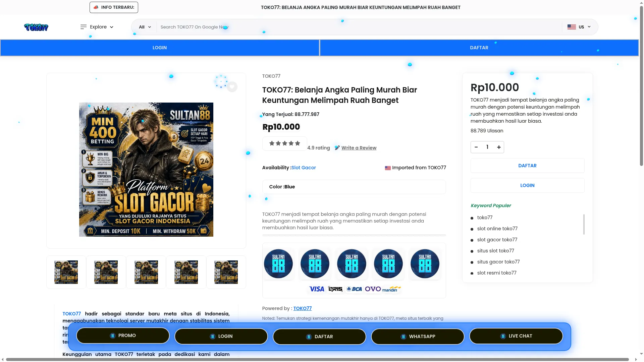The height and width of the screenshot is (362, 644).
Task: Open the TOKO77 link in description paragraph
Action: [71, 314]
